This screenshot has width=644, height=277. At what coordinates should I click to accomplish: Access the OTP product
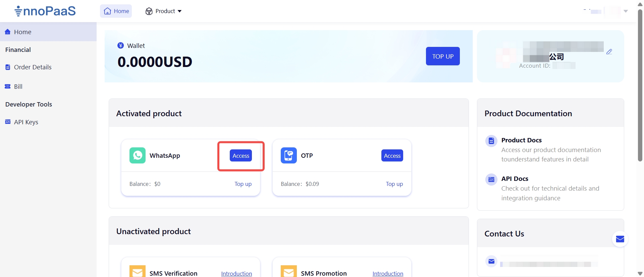click(x=392, y=156)
